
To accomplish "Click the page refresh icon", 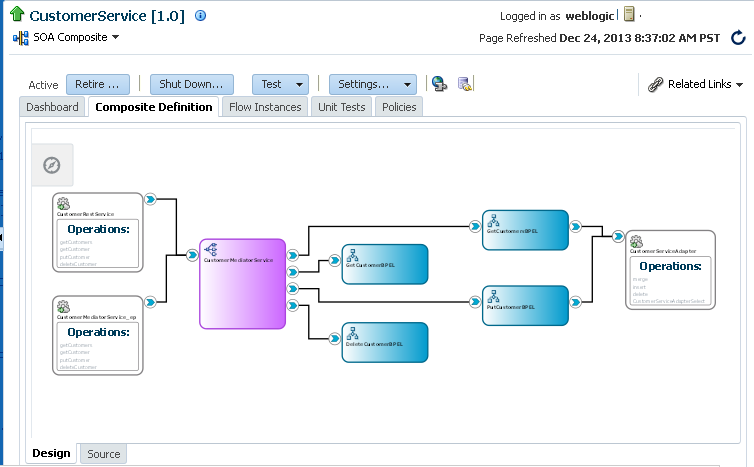I will coord(738,38).
